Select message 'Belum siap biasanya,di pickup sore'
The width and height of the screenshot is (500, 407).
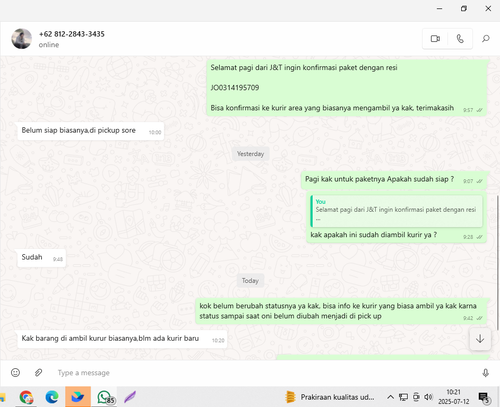tap(91, 131)
